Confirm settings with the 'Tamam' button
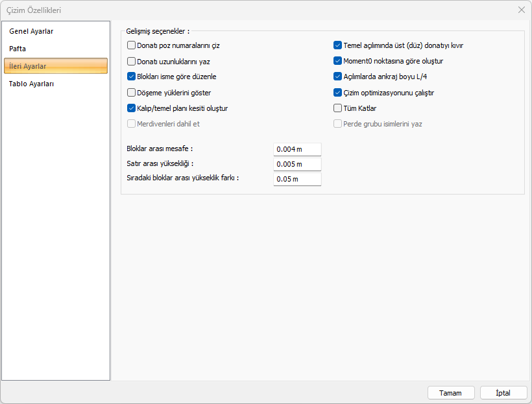Image resolution: width=532 pixels, height=404 pixels. click(450, 393)
